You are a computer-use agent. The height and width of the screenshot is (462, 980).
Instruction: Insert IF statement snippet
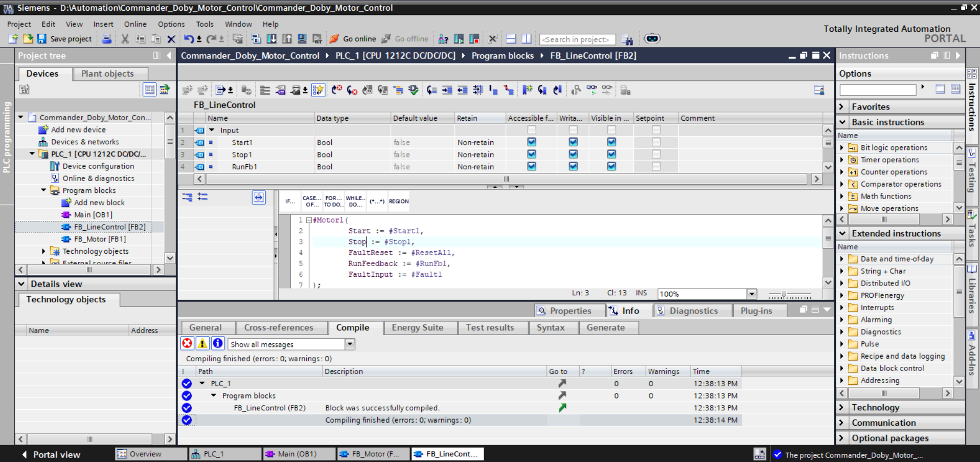click(290, 202)
